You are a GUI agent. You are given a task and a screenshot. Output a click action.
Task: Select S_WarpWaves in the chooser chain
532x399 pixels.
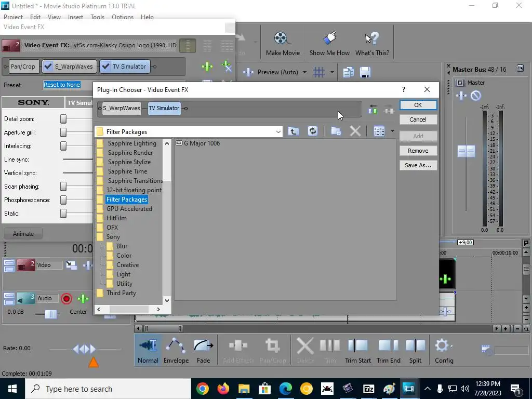pyautogui.click(x=122, y=108)
